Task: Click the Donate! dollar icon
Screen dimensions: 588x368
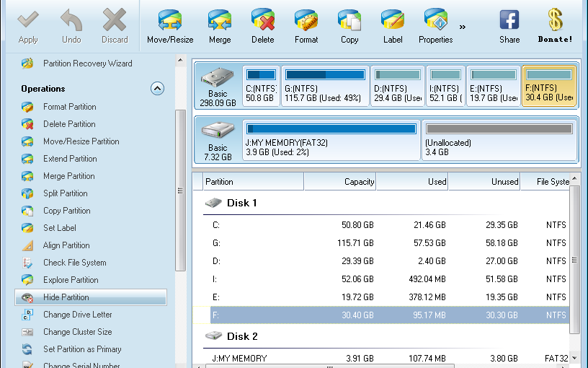Action: tap(555, 27)
